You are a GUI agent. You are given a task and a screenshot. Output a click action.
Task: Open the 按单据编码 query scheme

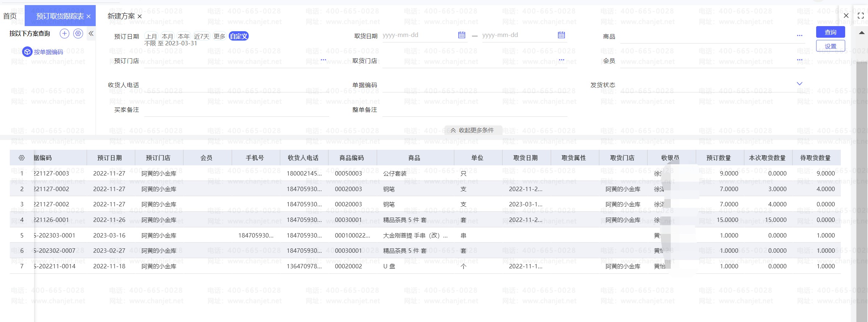(x=49, y=52)
